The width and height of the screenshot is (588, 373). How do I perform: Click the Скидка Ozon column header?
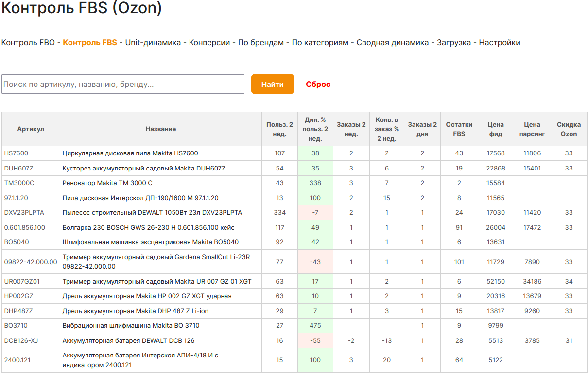click(569, 129)
